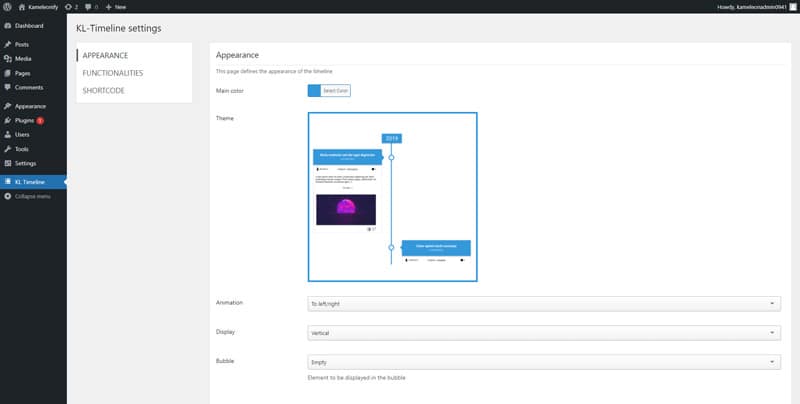This screenshot has height=404, width=800.
Task: Click the WordPress logo icon
Action: 8,6
